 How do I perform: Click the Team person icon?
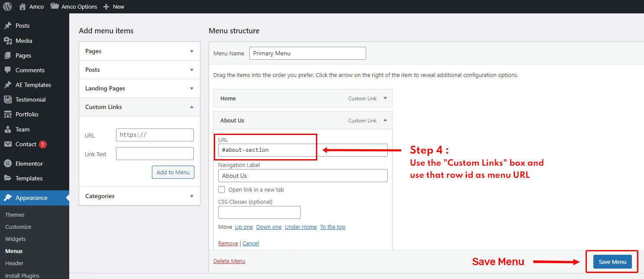pyautogui.click(x=8, y=129)
